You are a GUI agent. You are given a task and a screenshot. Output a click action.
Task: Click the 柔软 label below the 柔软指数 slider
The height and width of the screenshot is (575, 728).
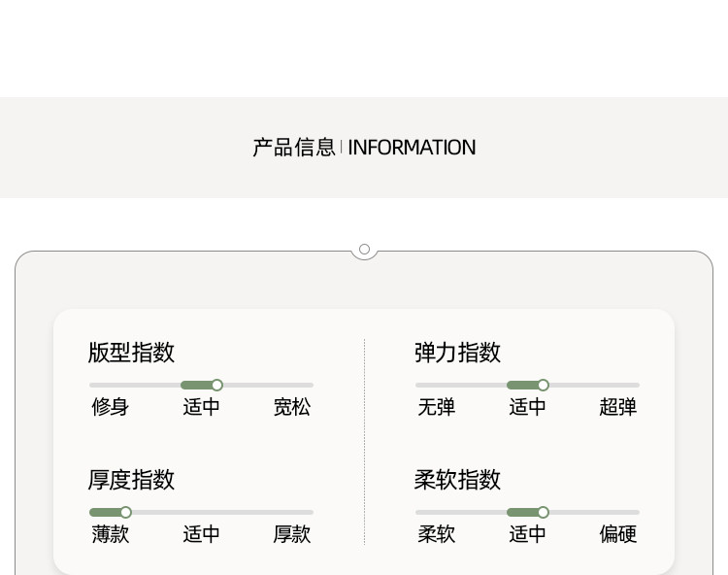(x=436, y=535)
